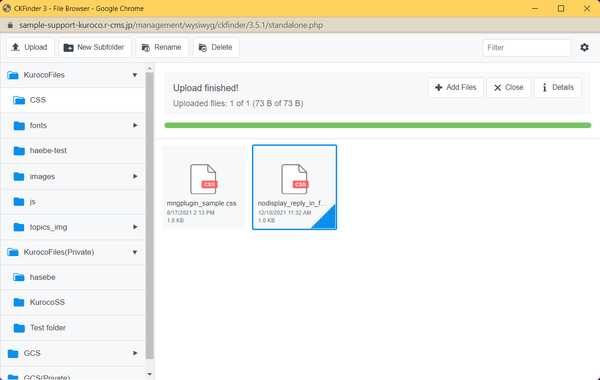This screenshot has width=600, height=380.
Task: Expand the topics_img folder arrow
Action: [135, 227]
